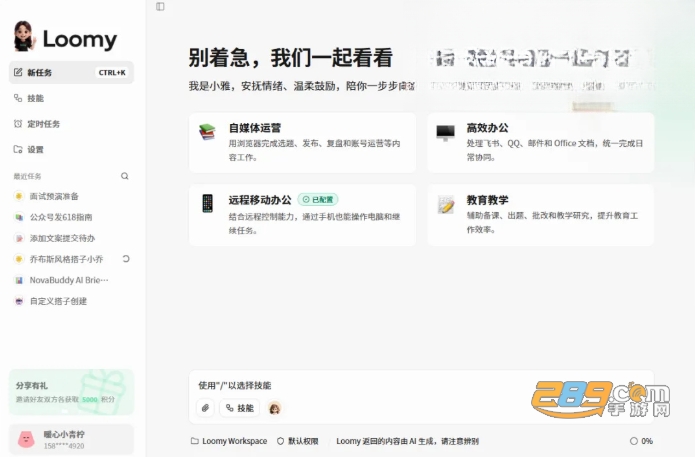Select the 高效办公 card
The height and width of the screenshot is (457, 695).
click(541, 142)
